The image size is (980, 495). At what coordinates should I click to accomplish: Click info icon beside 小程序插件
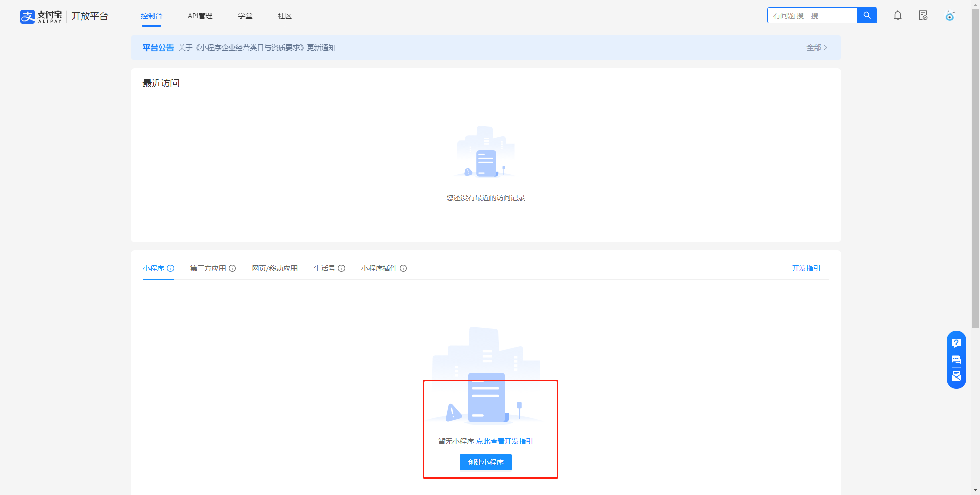pyautogui.click(x=403, y=268)
